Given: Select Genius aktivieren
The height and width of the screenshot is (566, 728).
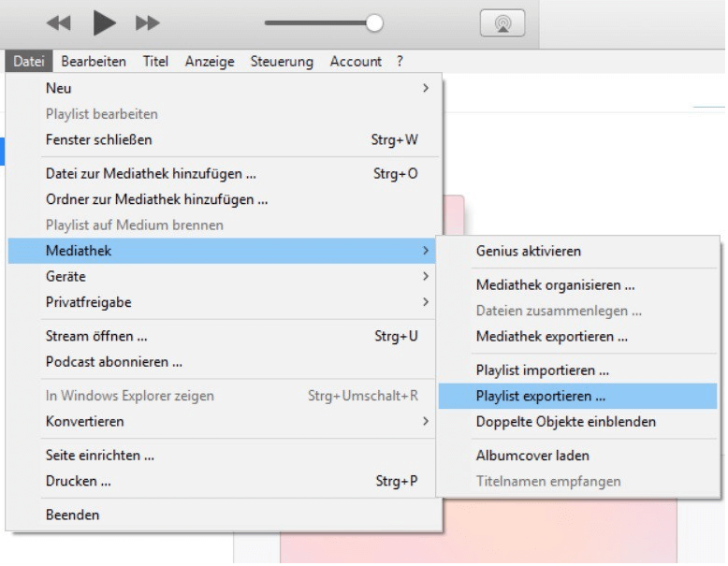Looking at the screenshot, I should point(528,251).
